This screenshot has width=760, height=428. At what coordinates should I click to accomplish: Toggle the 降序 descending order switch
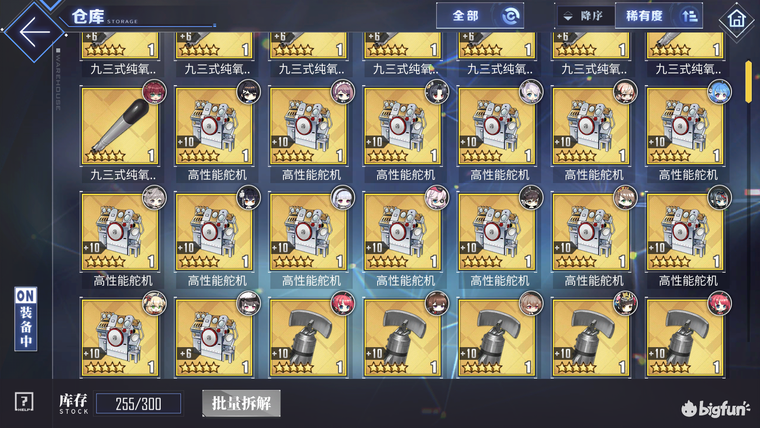pos(585,16)
